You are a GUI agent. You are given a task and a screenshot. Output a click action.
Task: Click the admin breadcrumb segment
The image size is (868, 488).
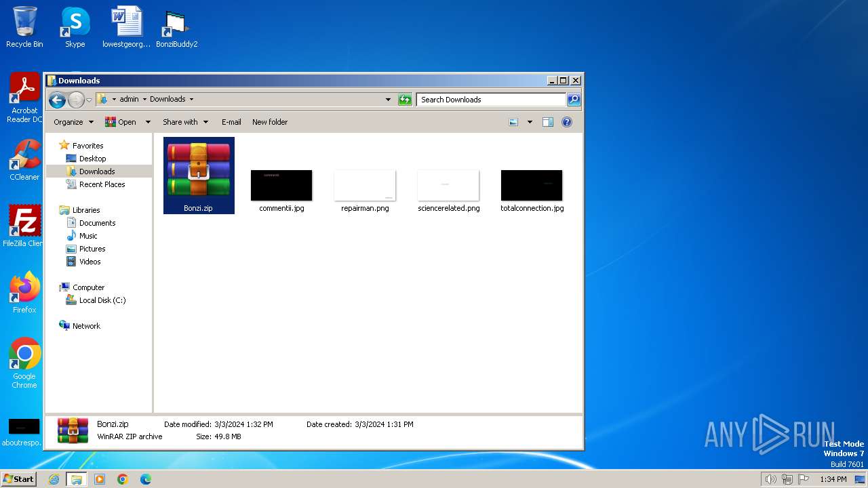coord(129,100)
